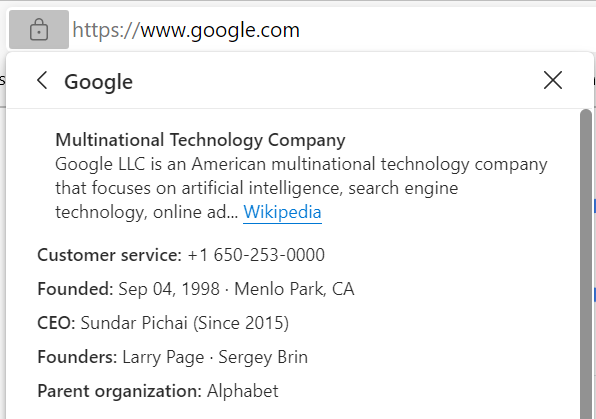Select Alphabet parent organization
This screenshot has width=596, height=419.
coord(243,391)
